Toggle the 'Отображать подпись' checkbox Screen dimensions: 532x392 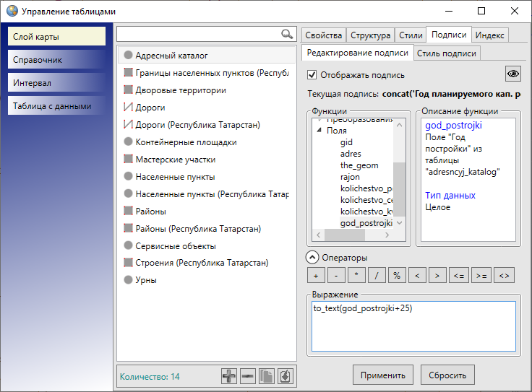312,75
